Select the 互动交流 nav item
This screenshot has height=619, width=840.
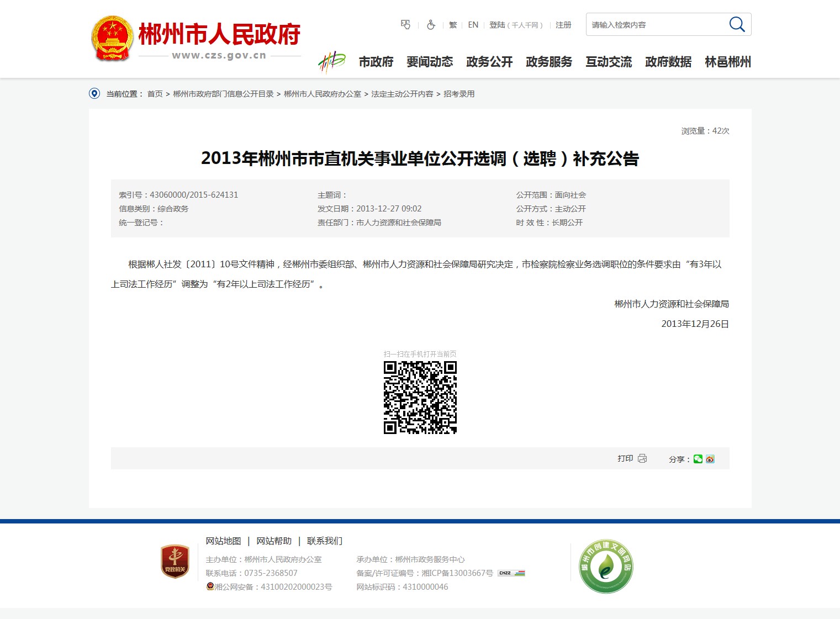point(609,62)
